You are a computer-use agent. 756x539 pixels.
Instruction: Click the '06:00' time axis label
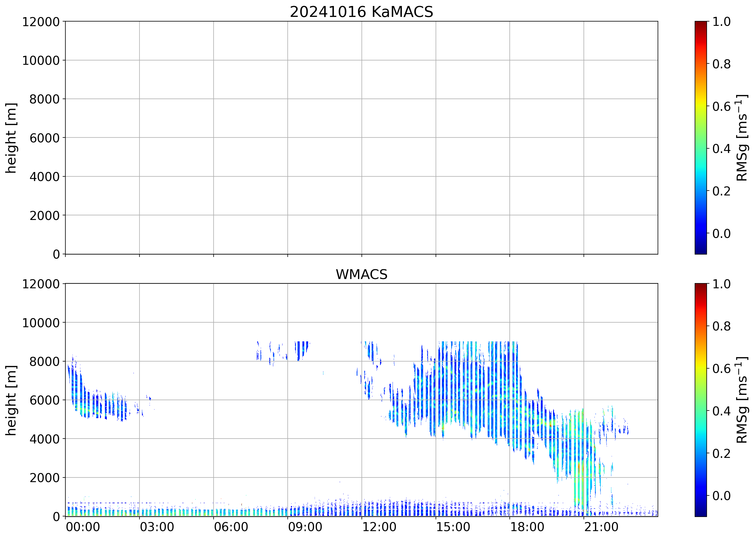coord(231,527)
